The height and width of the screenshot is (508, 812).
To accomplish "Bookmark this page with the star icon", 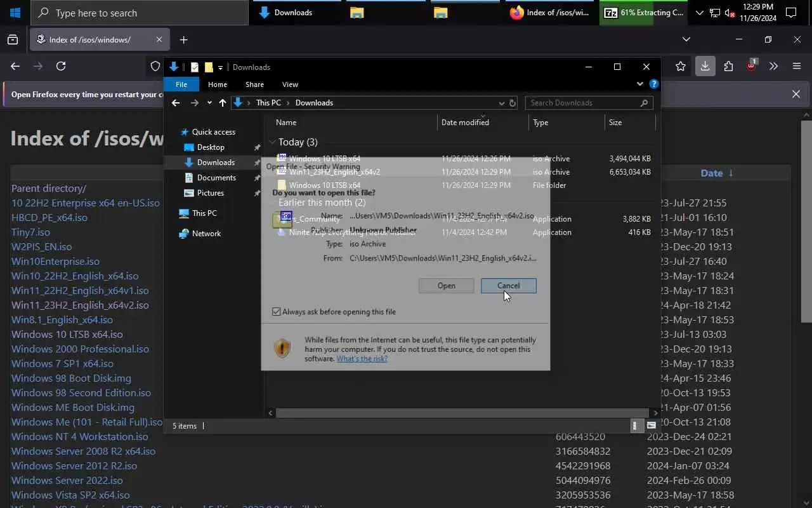I will [x=681, y=66].
